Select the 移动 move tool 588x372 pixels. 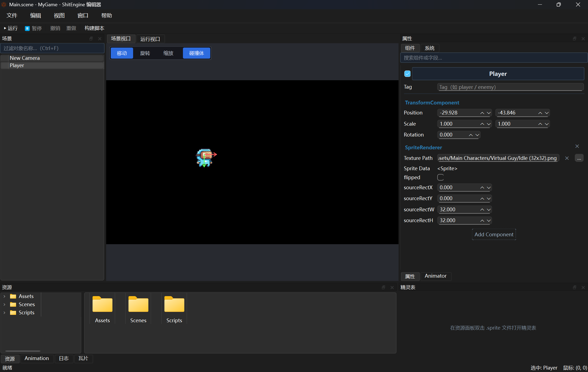[x=122, y=53]
